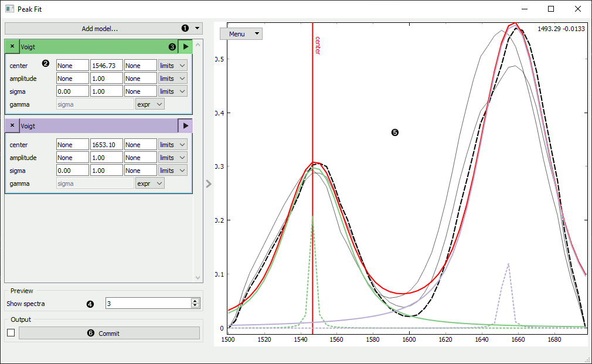The width and height of the screenshot is (592, 364).
Task: Click the cursor coordinates readout 1493.29 -0.0133
Action: tap(561, 29)
